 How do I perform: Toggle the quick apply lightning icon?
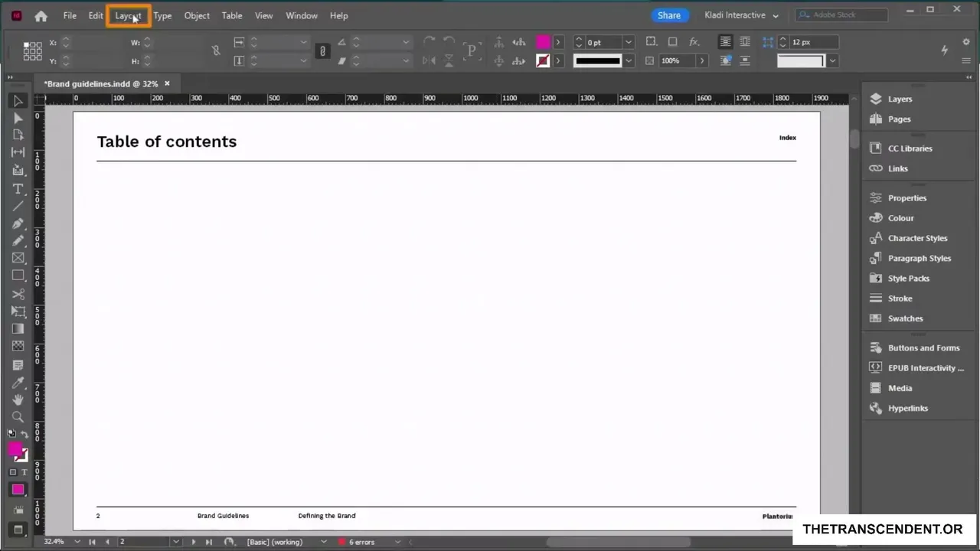point(944,50)
